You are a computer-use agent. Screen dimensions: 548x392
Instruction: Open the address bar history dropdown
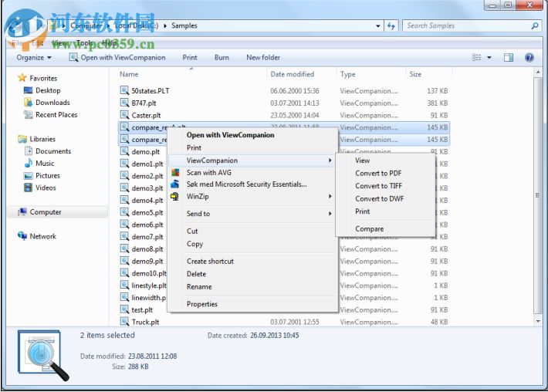[x=377, y=26]
